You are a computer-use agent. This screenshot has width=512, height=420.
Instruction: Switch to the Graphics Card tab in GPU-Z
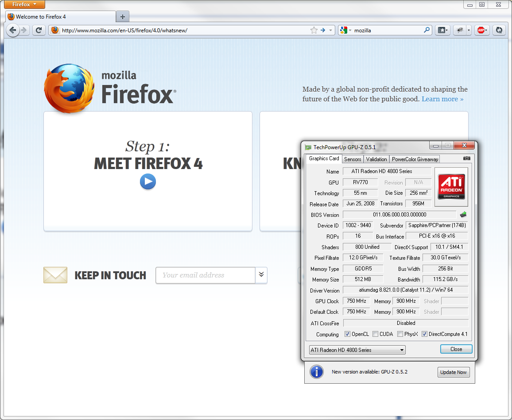(324, 158)
